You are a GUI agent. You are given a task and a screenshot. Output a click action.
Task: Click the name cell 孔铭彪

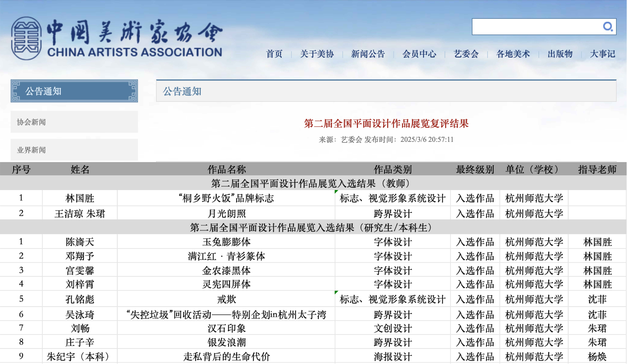click(80, 299)
